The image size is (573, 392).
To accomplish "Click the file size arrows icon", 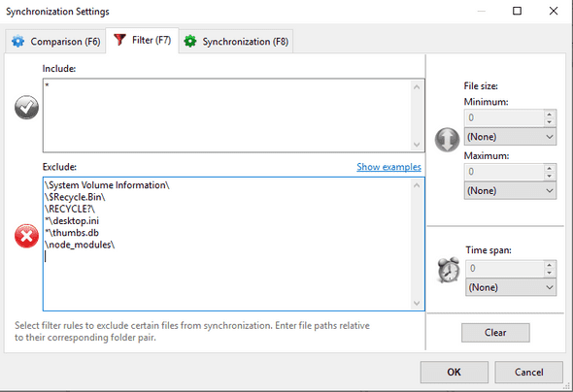I will (x=447, y=140).
